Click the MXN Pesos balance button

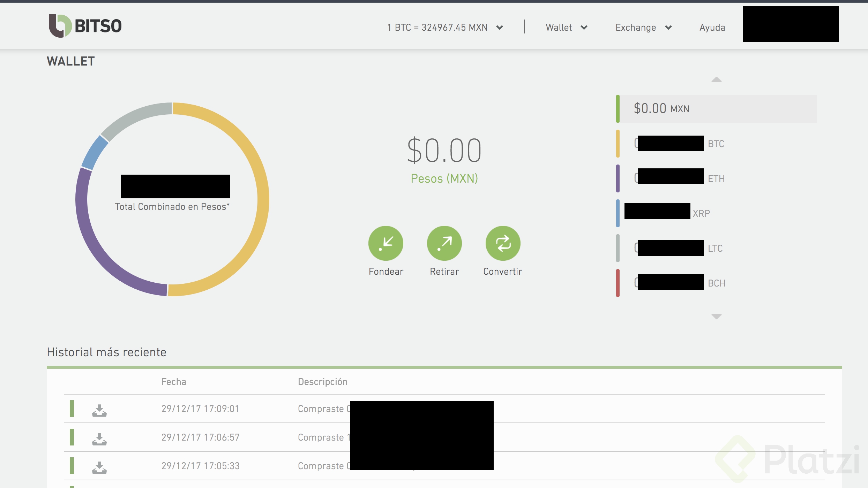tap(720, 108)
